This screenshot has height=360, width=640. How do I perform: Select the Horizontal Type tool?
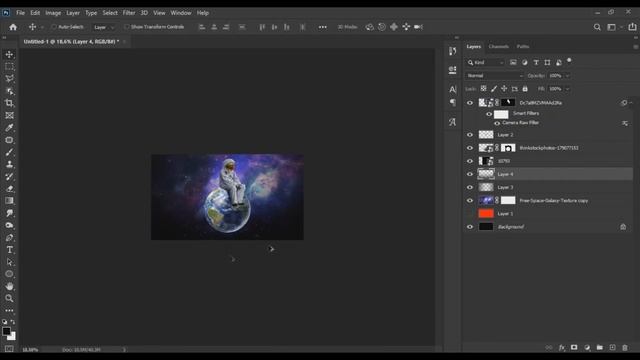pyautogui.click(x=9, y=250)
